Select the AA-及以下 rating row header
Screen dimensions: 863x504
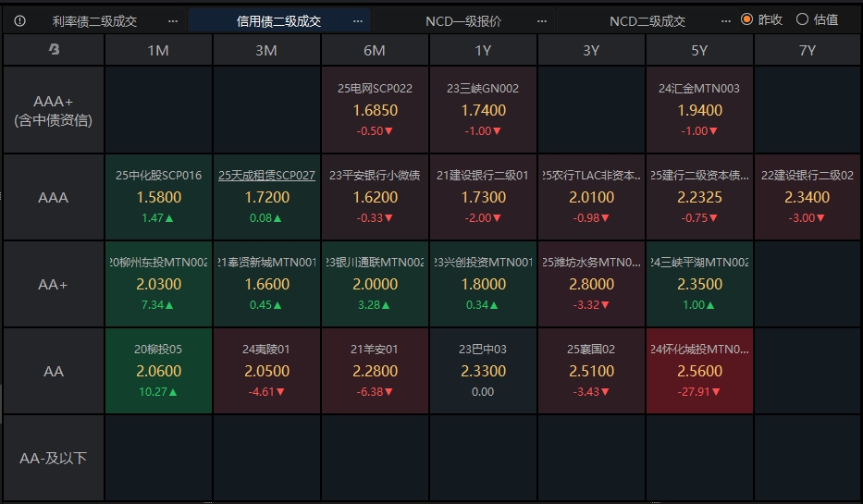point(54,458)
